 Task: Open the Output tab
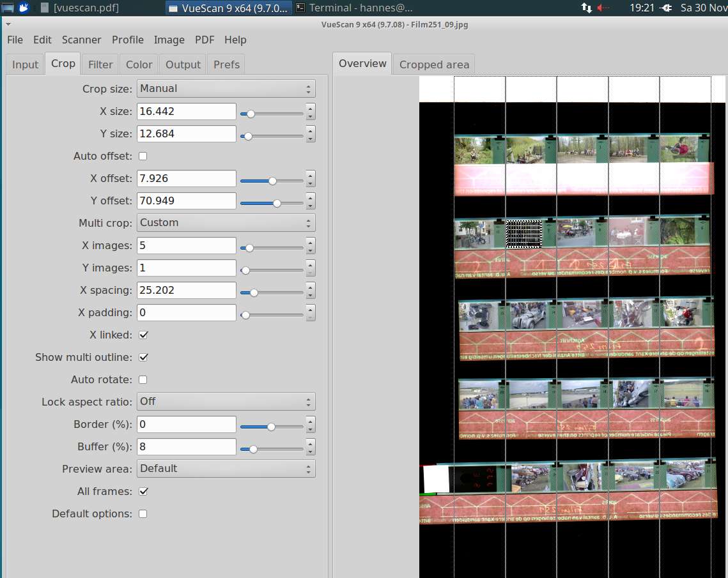coord(183,65)
